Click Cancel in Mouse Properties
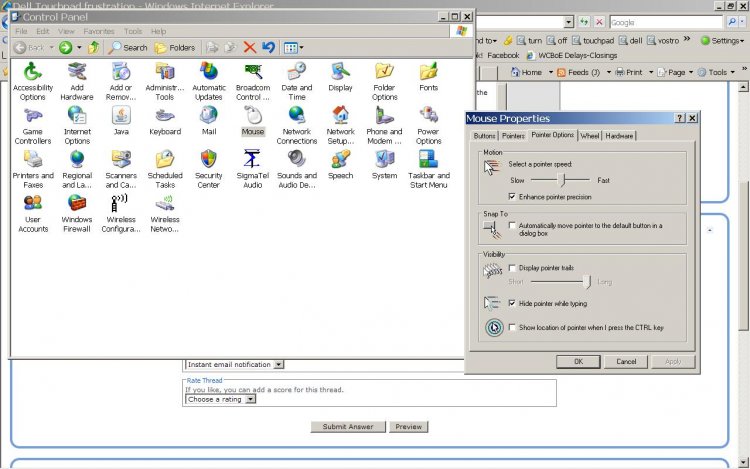Screen dimensions: 750x469 click(x=626, y=361)
